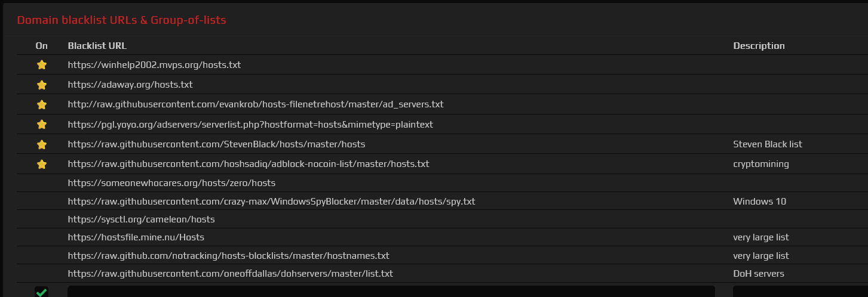868x297 pixels.
Task: Toggle the star on the evankrob ad_servers row
Action: tap(42, 104)
